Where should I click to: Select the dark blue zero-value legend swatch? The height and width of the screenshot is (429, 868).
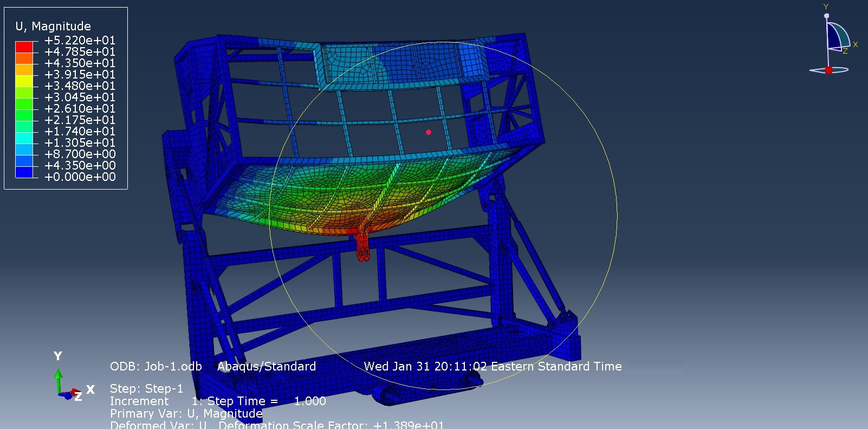(24, 172)
